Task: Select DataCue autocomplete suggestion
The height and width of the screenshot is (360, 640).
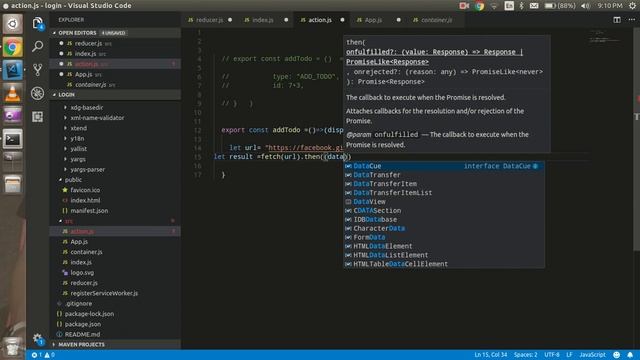Action: [x=444, y=166]
